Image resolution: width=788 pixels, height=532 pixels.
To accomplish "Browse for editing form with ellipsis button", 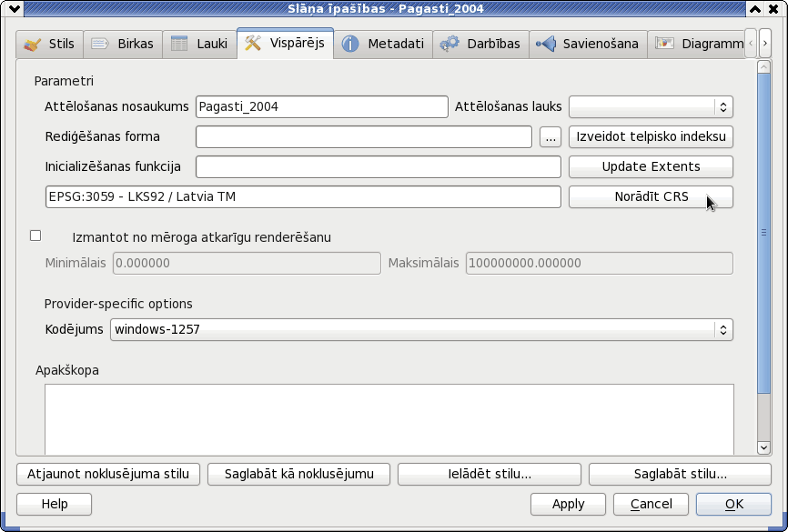I will pos(551,136).
